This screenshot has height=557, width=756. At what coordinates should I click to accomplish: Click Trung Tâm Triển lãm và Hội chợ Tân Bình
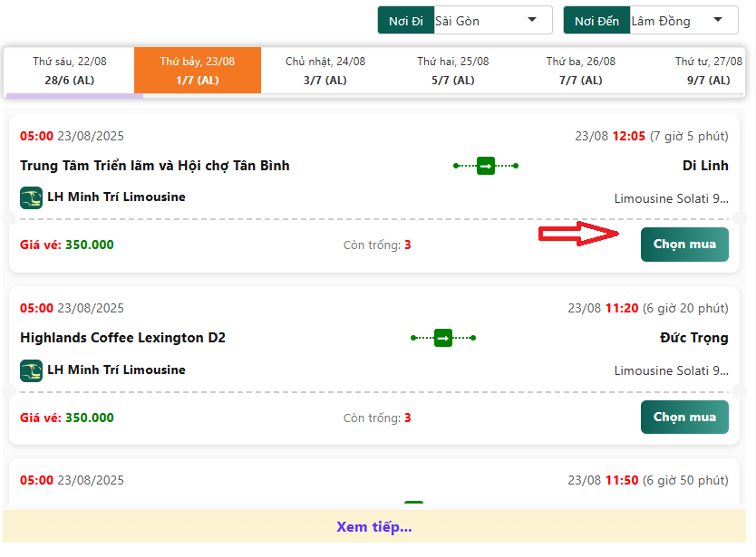click(x=155, y=166)
